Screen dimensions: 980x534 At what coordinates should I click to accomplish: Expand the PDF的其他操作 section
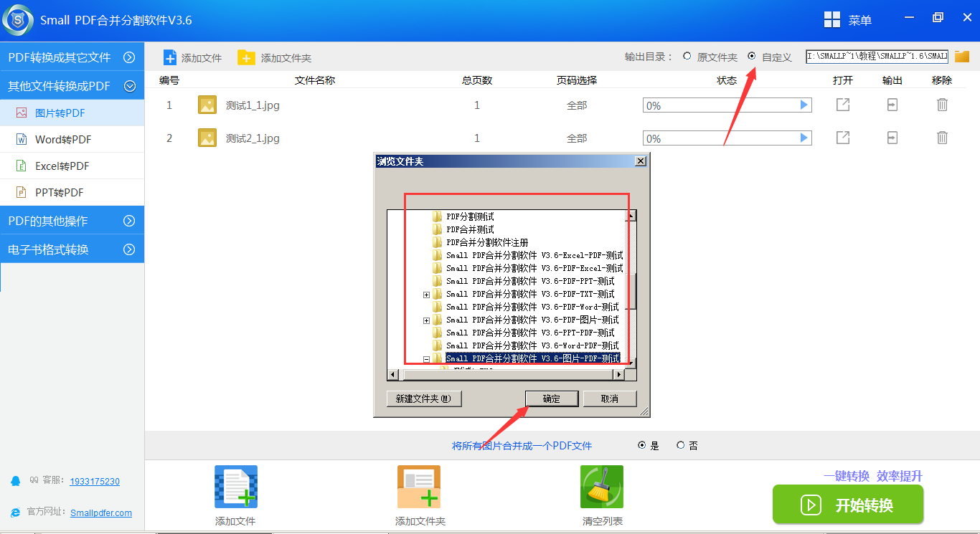(72, 221)
